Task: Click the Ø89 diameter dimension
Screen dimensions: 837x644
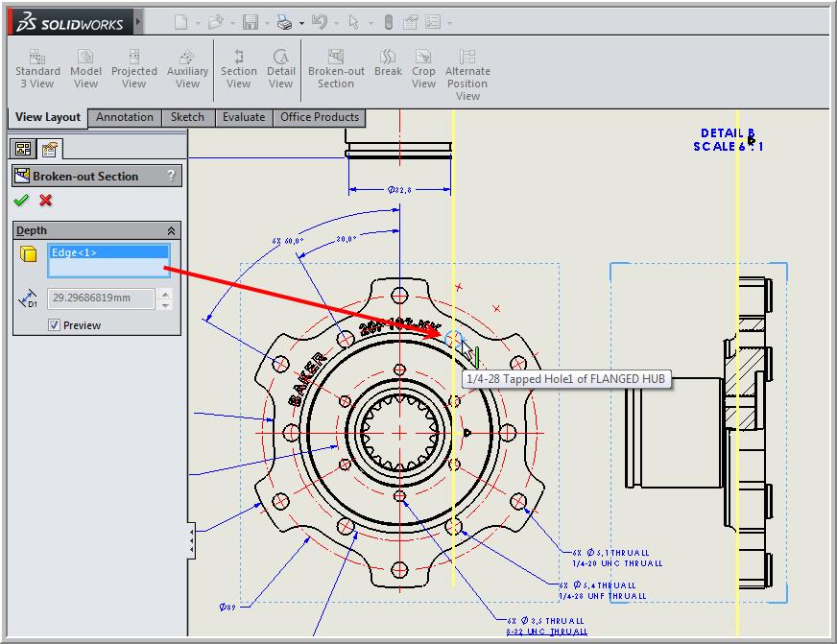Action: click(227, 607)
